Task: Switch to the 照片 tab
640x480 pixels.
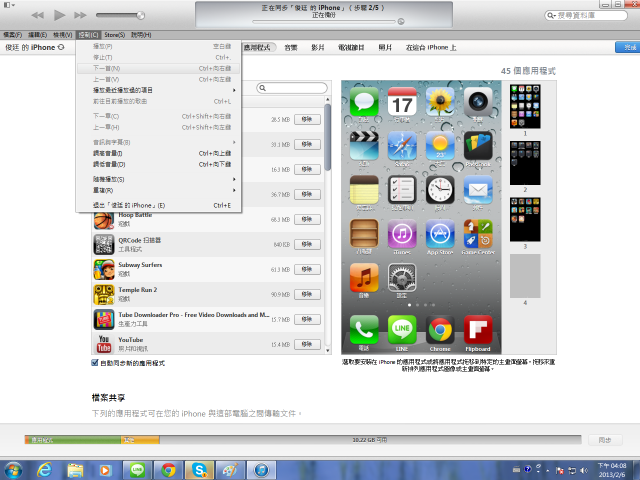Action: coord(385,48)
